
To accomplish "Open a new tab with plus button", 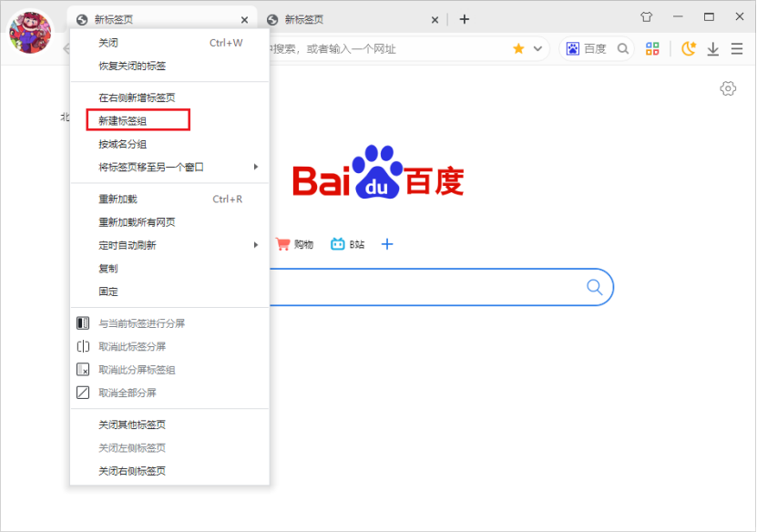I will click(465, 19).
